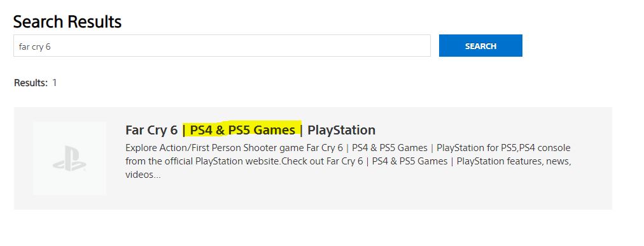The image size is (644, 246).
Task: Click "Check out Far Cry 6" in description
Action: point(322,161)
